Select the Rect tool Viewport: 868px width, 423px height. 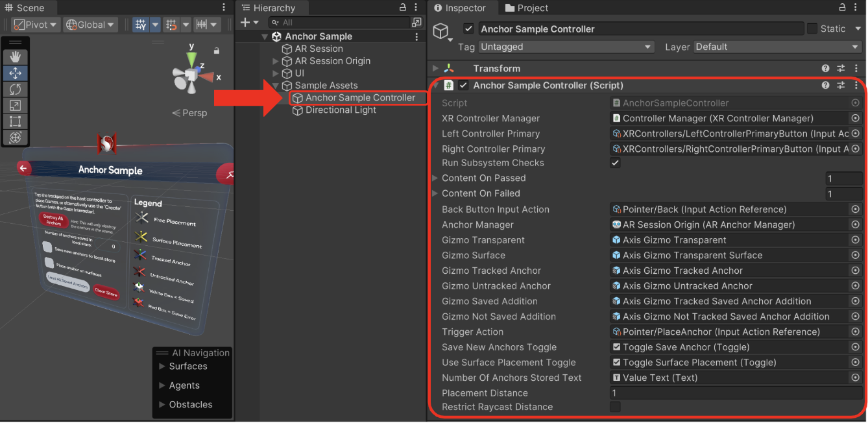(15, 121)
